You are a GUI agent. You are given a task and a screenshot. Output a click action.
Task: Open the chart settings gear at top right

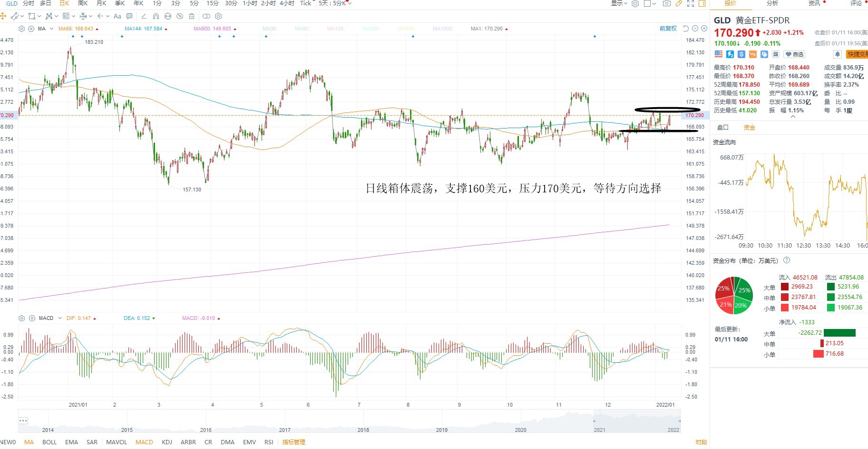(x=635, y=3)
